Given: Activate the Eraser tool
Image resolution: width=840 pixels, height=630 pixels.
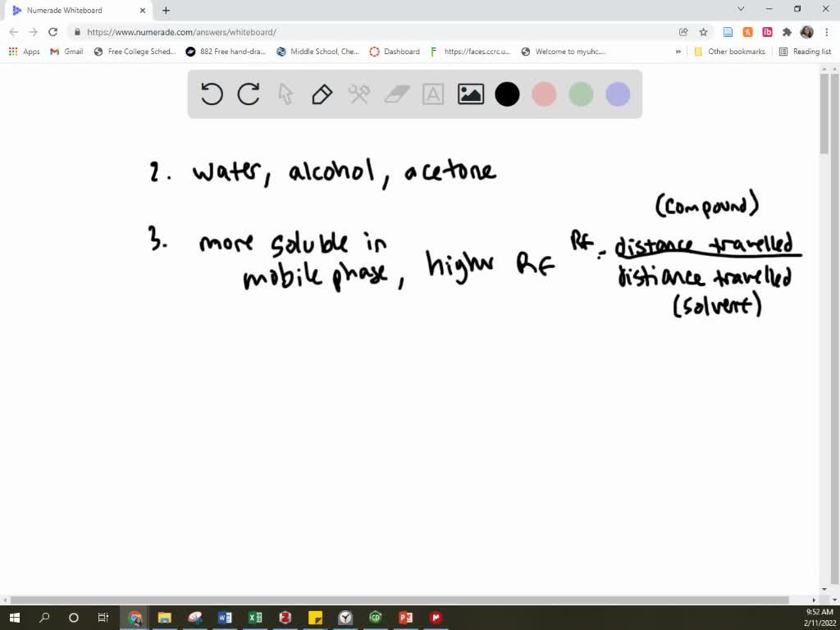Looking at the screenshot, I should 395,94.
